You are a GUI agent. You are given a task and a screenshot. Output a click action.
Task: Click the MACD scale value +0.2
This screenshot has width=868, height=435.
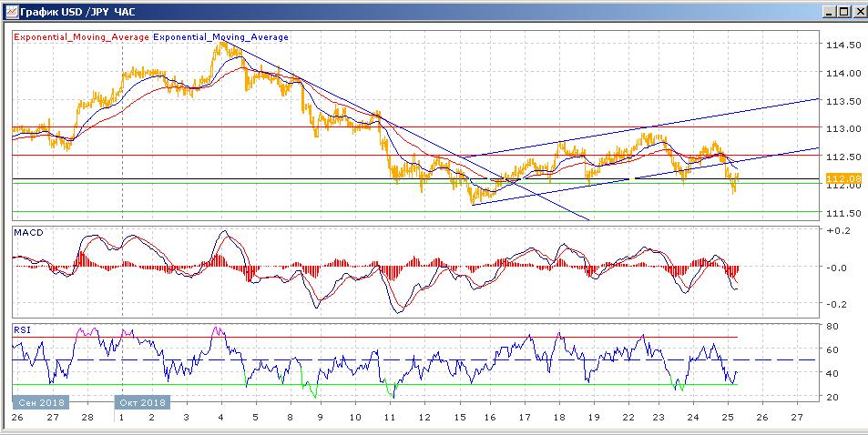836,230
